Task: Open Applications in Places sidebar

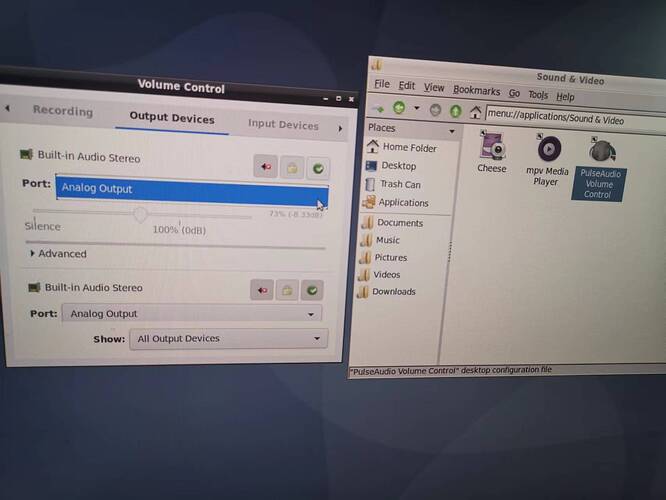Action: coord(396,203)
